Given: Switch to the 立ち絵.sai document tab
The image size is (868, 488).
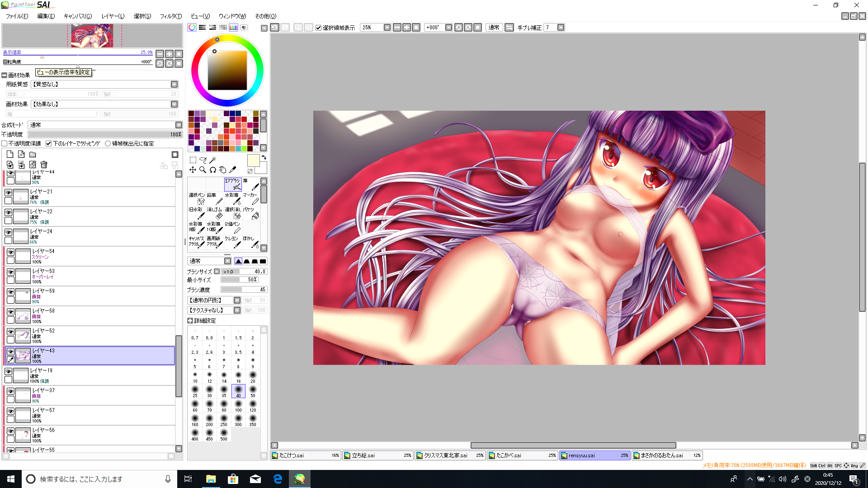Looking at the screenshot, I should click(x=378, y=455).
